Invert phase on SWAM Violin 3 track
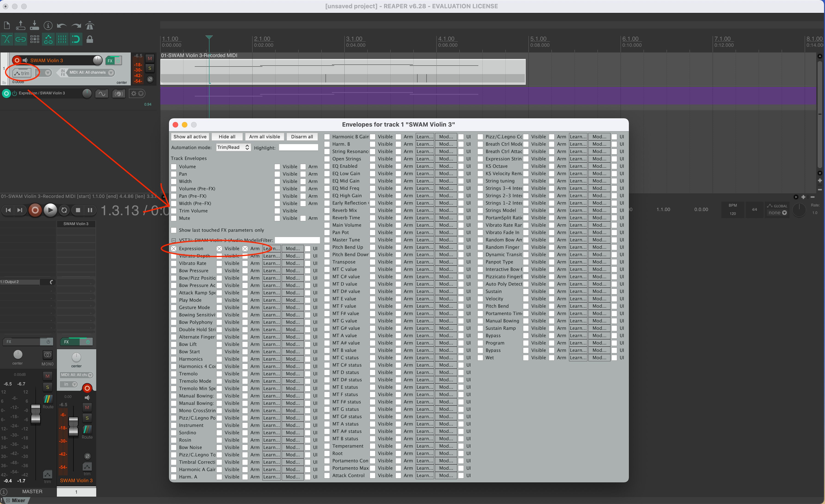Image resolution: width=825 pixels, height=504 pixels. (150, 79)
